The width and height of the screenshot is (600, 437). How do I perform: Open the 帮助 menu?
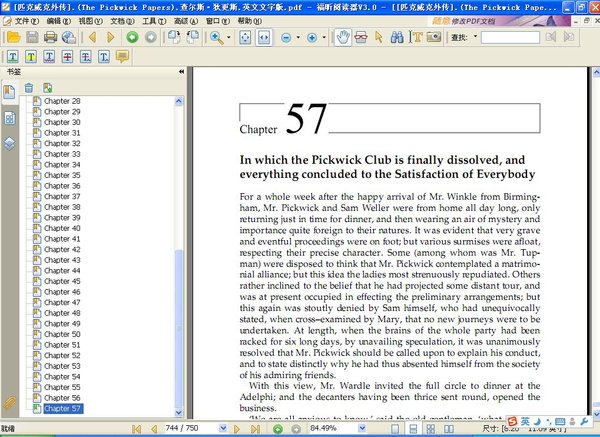point(249,21)
